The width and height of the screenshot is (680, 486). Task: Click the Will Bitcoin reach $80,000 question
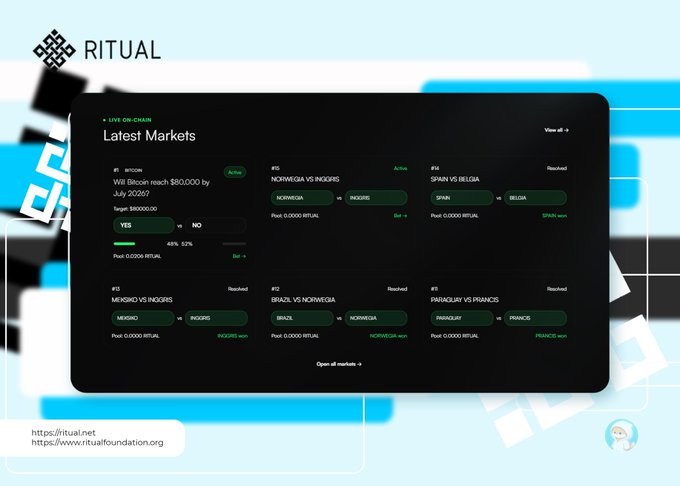[161, 188]
